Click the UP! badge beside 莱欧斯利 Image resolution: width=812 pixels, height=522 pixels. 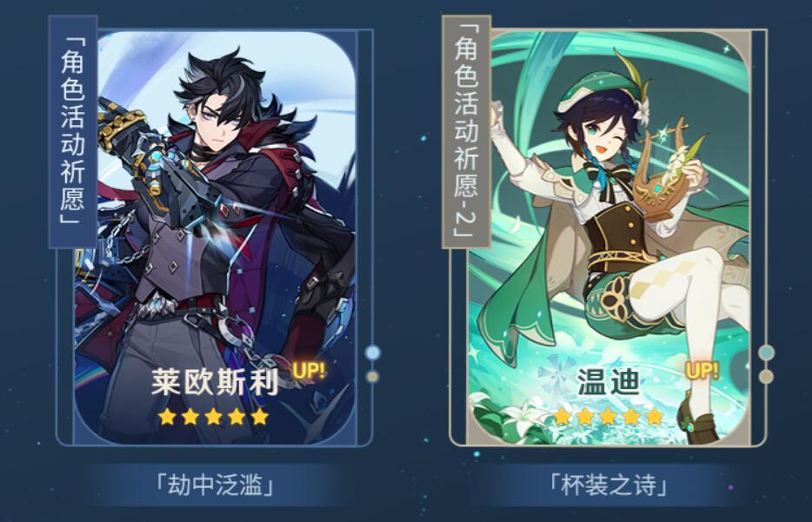[309, 370]
